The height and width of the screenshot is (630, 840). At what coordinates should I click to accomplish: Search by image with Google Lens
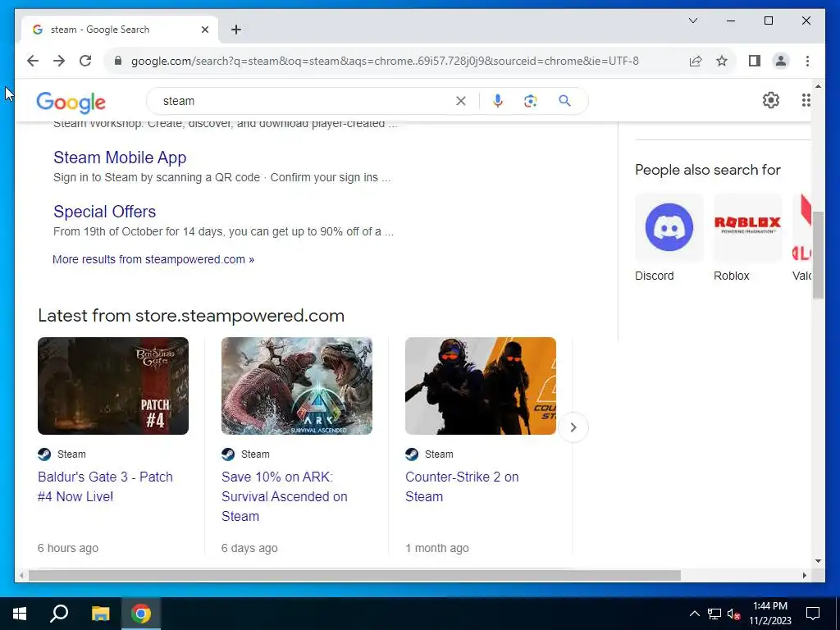tap(531, 101)
